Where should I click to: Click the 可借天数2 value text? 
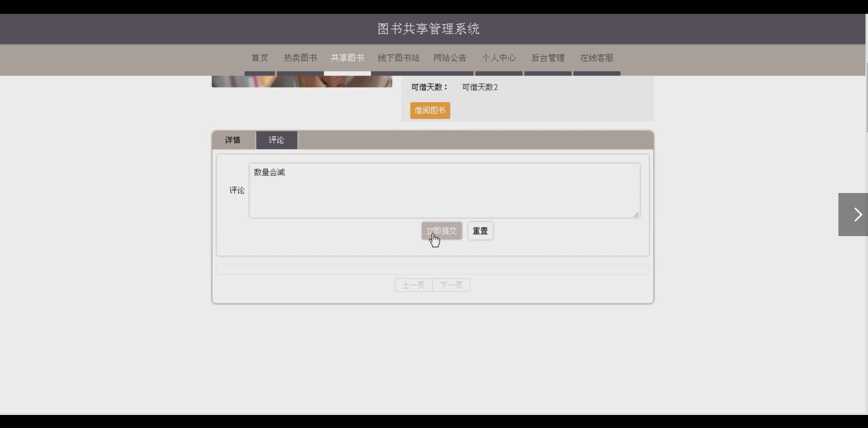coord(480,87)
